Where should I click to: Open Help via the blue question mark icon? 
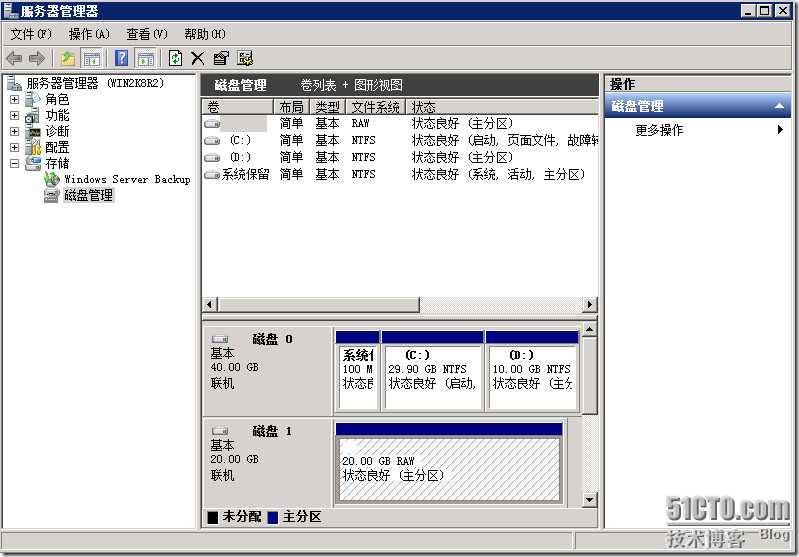121,58
